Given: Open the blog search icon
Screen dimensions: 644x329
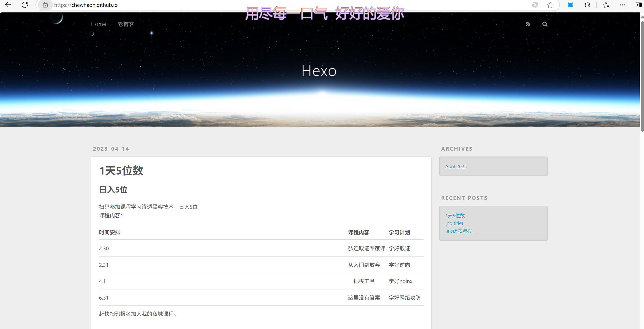Looking at the screenshot, I should (x=545, y=24).
